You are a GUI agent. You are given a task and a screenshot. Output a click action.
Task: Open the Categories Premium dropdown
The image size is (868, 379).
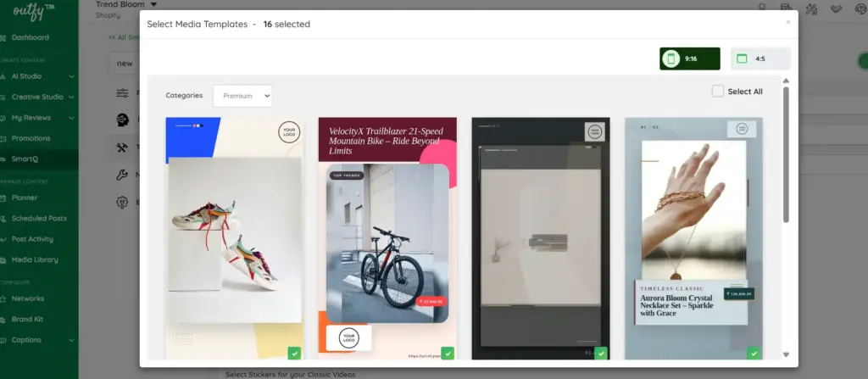coord(242,96)
